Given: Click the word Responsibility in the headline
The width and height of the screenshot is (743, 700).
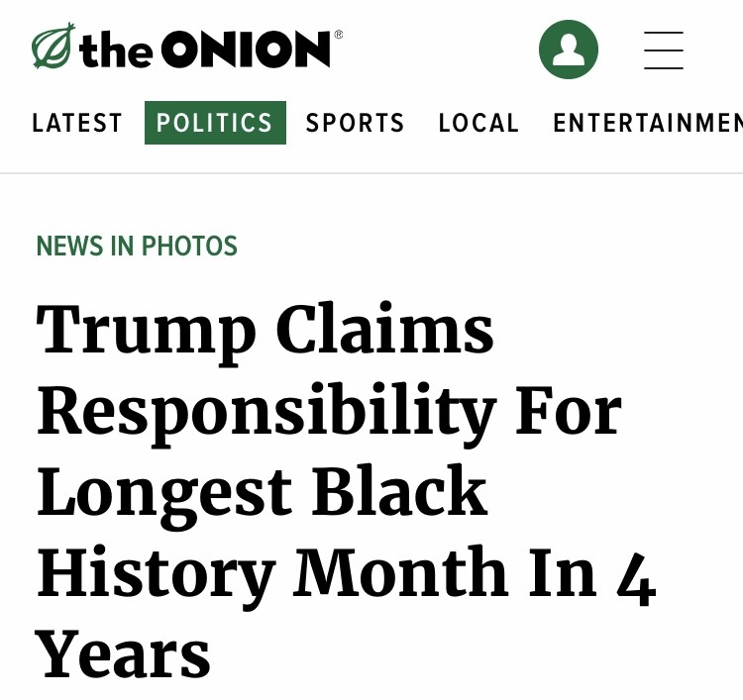Looking at the screenshot, I should pyautogui.click(x=265, y=412).
